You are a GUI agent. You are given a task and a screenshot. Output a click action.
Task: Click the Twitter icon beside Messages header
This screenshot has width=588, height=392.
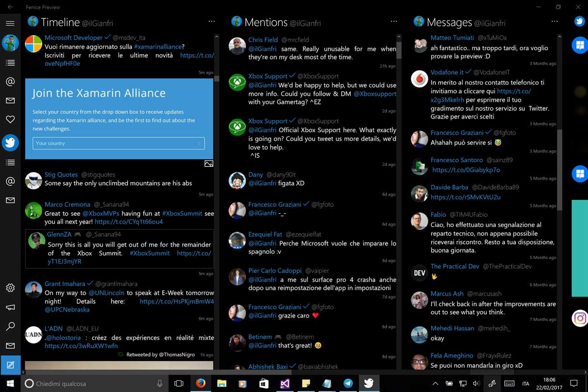coord(579,21)
